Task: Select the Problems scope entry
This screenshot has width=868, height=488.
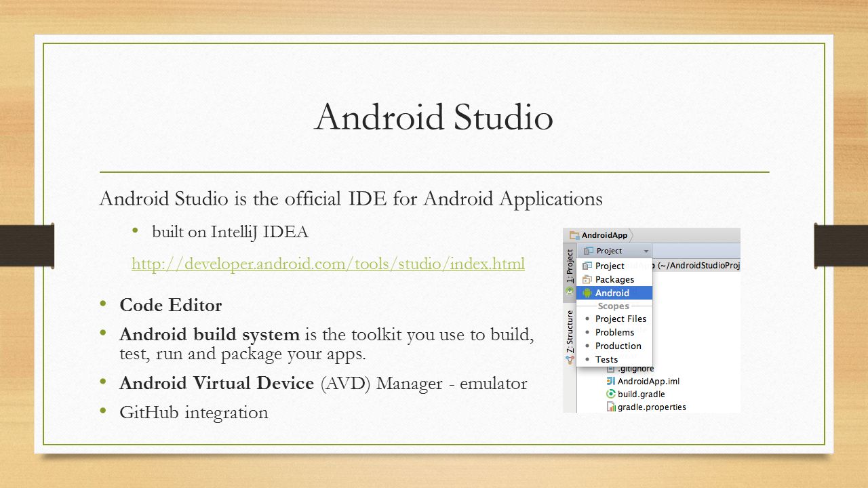Action: click(x=614, y=332)
